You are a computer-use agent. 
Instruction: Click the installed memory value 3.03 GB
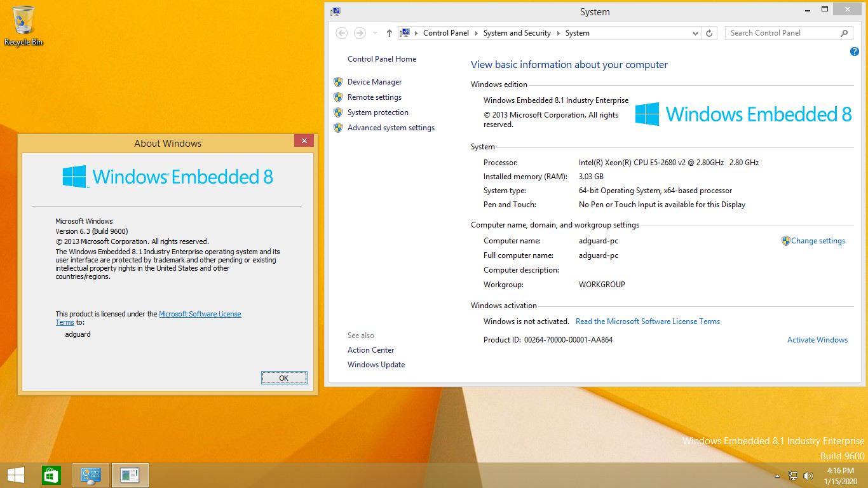591,177
